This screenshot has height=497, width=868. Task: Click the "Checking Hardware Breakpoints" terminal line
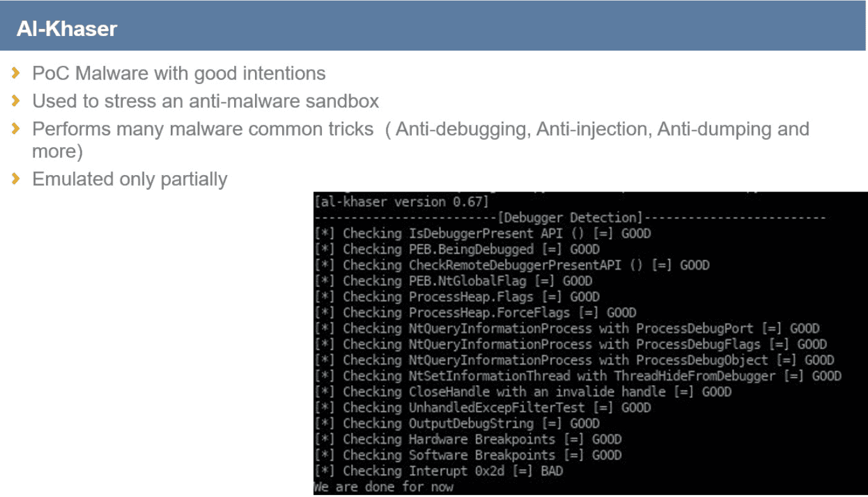468,439
